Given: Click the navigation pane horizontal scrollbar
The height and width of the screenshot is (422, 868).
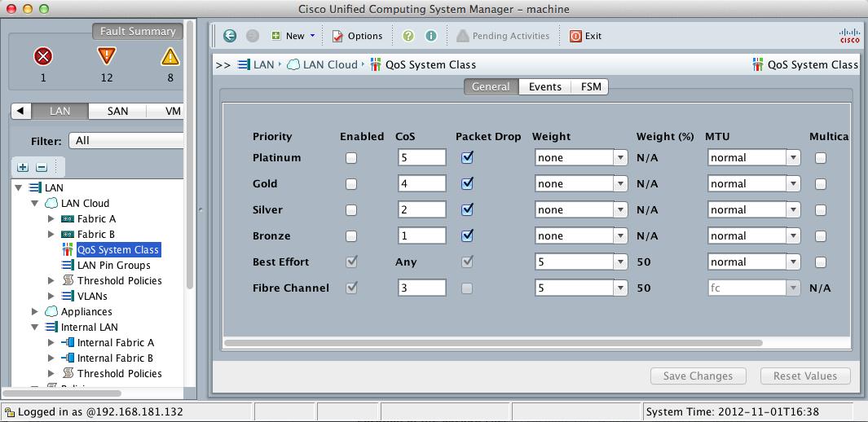Looking at the screenshot, I should point(63,393).
